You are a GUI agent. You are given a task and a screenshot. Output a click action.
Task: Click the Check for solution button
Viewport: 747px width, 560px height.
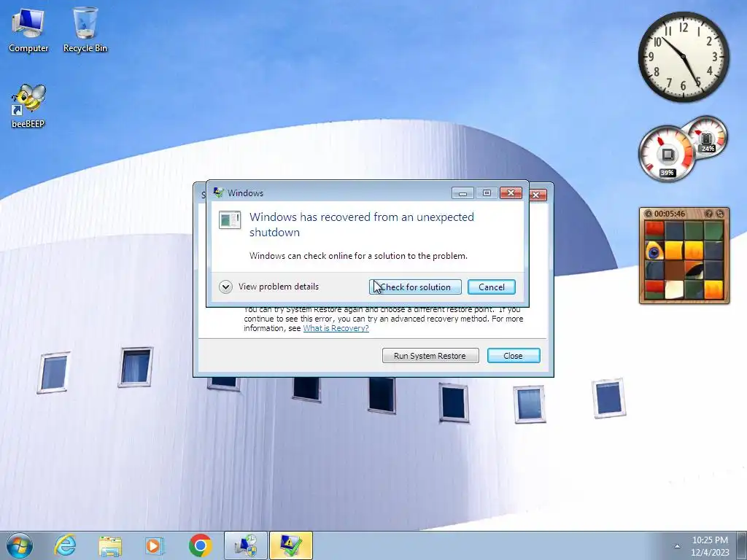(415, 287)
